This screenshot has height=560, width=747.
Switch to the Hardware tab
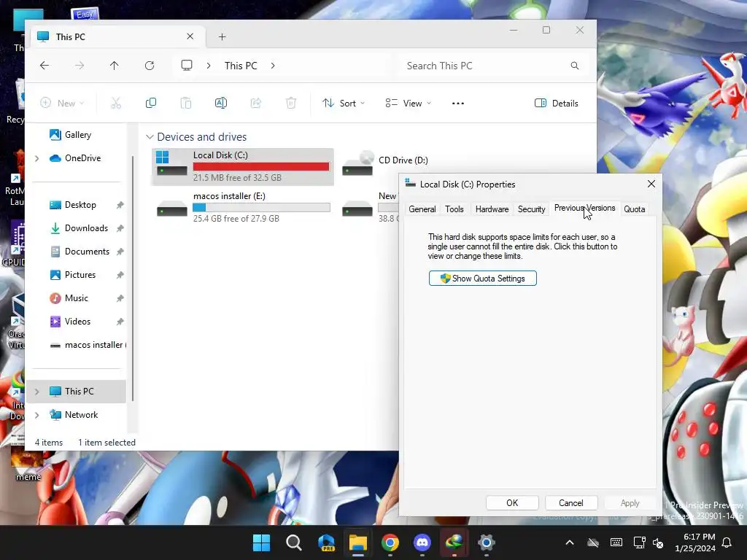[x=492, y=209]
